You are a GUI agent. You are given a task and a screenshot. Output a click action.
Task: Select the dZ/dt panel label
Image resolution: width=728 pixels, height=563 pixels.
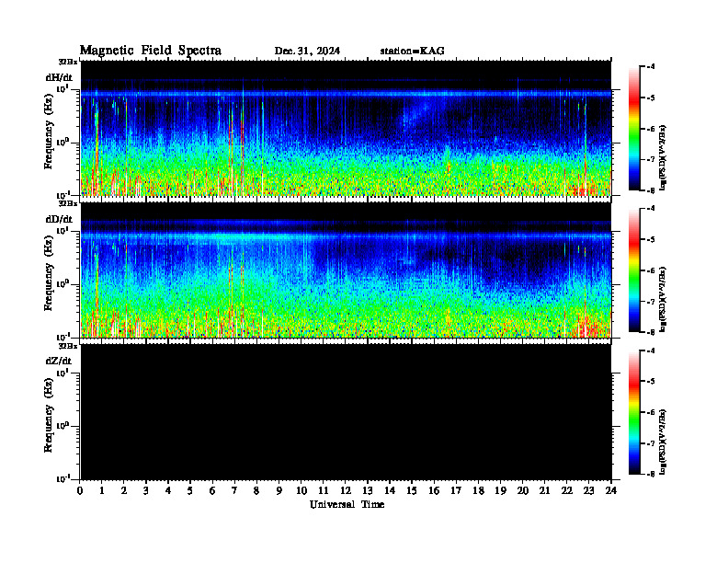pos(59,361)
